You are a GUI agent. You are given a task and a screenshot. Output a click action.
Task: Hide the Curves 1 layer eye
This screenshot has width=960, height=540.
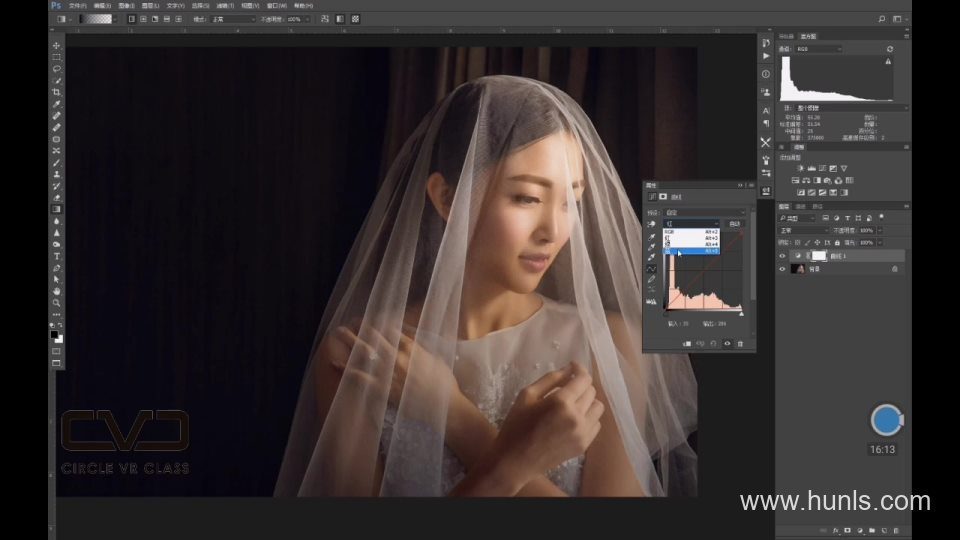pos(783,256)
